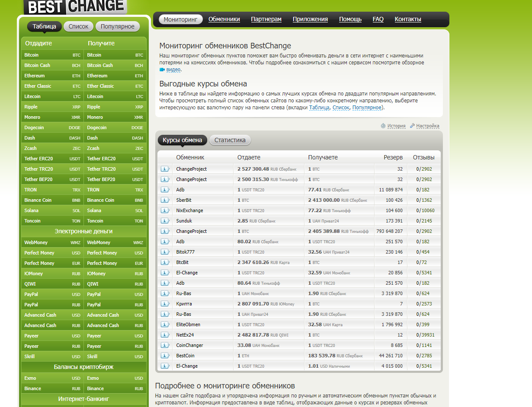
Task: Click the Список link in the description
Action: pos(340,108)
